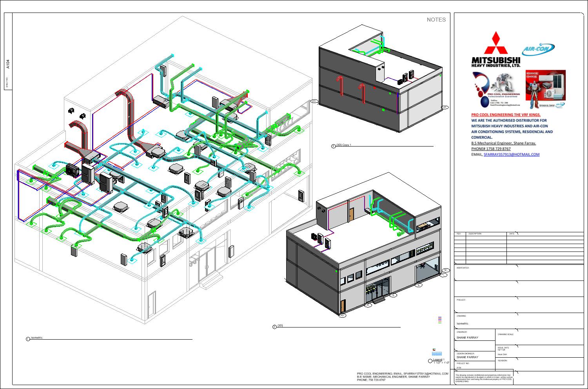
Task: Click SHANE FARRAY under DESIGN ENGINEER
Action: (467, 357)
